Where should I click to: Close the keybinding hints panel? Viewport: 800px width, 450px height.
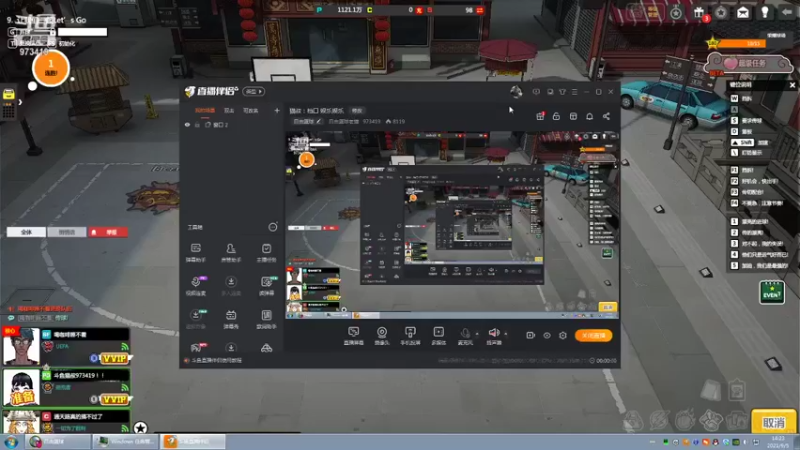792,85
